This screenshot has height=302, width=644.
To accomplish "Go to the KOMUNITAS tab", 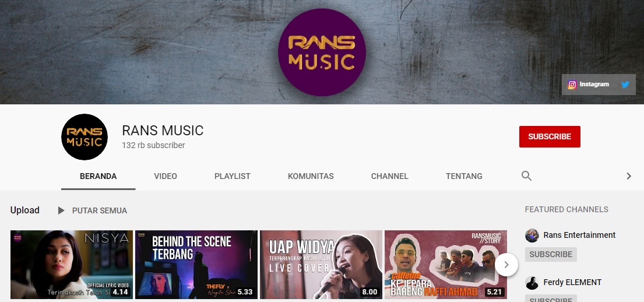I will point(311,176).
